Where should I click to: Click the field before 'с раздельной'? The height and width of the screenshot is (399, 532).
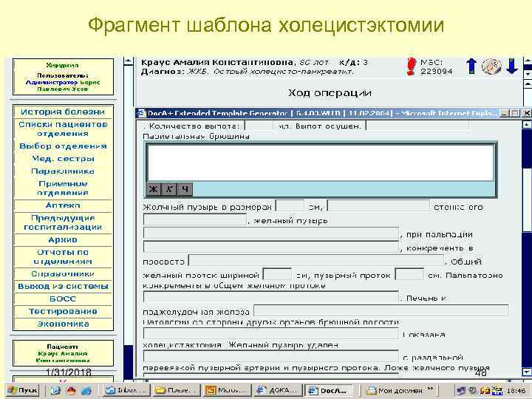(x=271, y=356)
